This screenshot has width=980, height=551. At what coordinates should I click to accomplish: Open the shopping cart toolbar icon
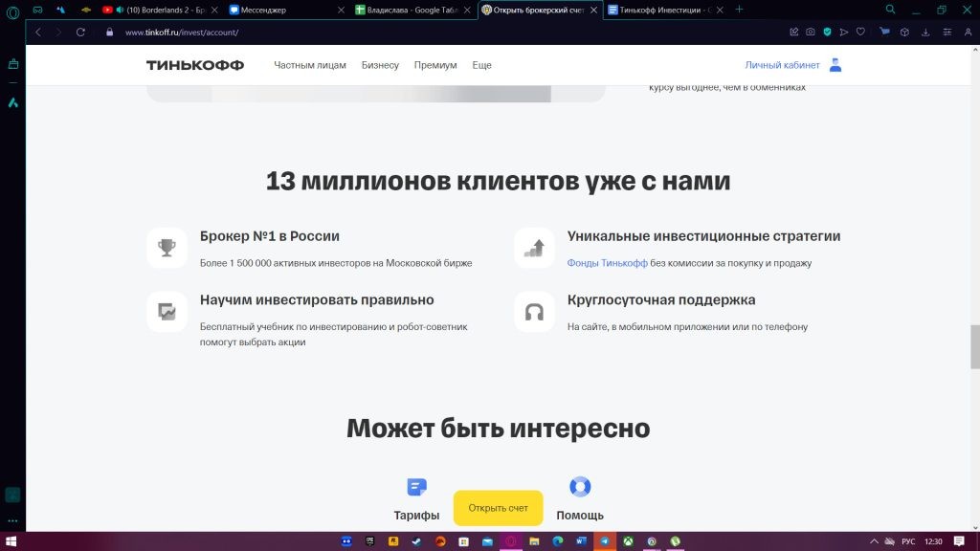[884, 32]
